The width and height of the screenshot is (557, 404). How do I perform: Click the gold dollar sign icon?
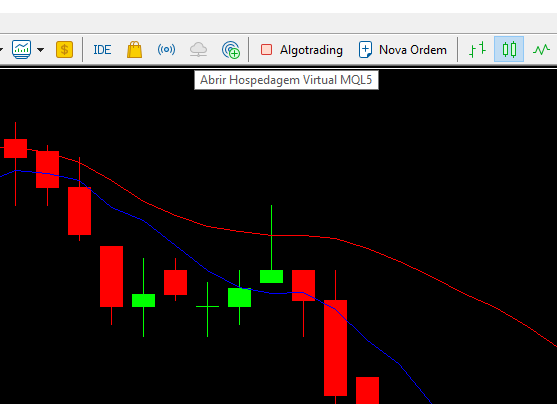64,49
